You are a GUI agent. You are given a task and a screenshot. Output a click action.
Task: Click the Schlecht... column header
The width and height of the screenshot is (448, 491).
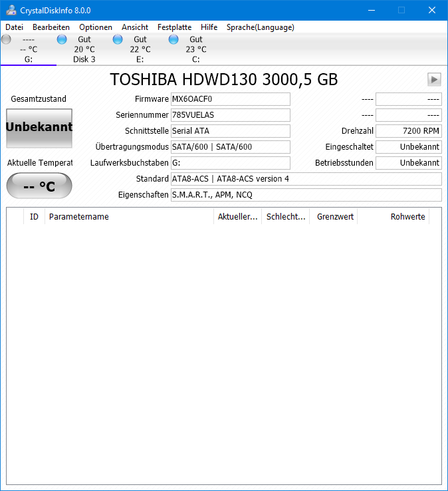(x=286, y=217)
